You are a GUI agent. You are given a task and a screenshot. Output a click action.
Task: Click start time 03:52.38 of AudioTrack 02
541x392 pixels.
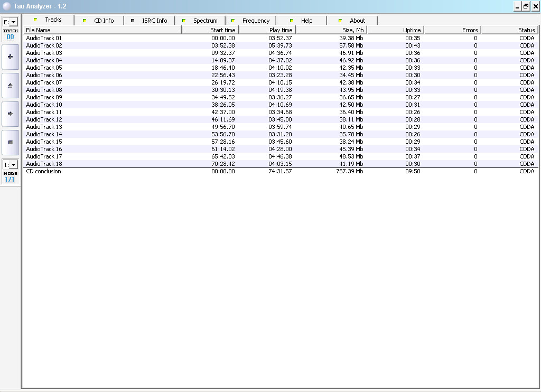223,45
